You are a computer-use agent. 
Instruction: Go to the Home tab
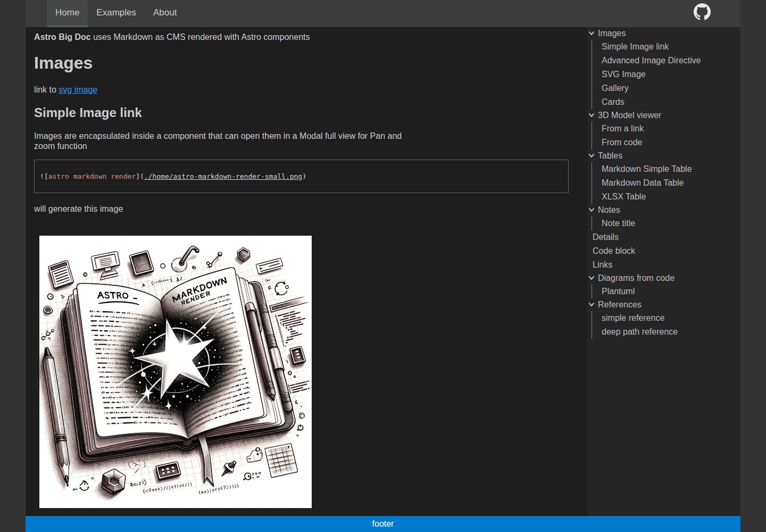click(67, 13)
